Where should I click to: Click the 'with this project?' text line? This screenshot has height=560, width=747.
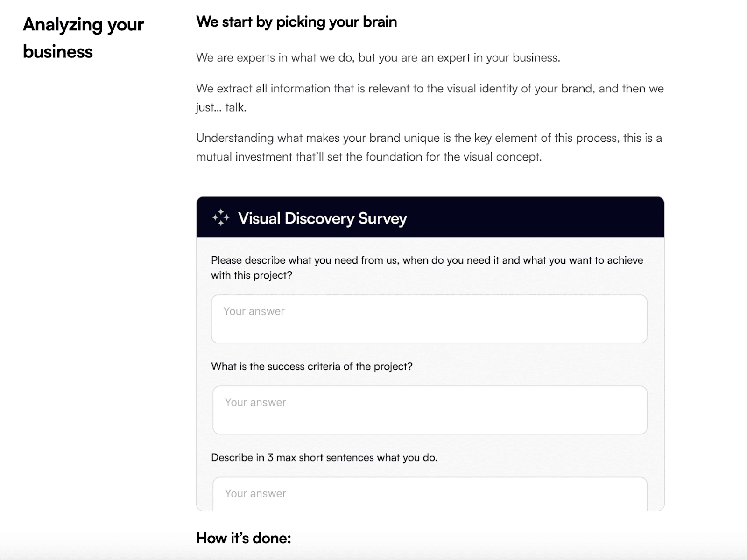252,275
